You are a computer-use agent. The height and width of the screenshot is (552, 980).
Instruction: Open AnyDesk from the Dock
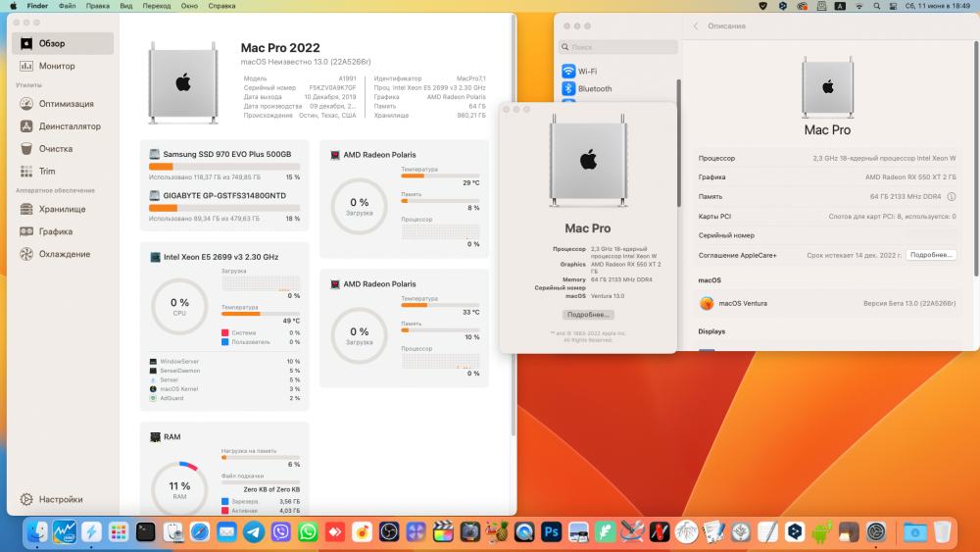coord(335,532)
